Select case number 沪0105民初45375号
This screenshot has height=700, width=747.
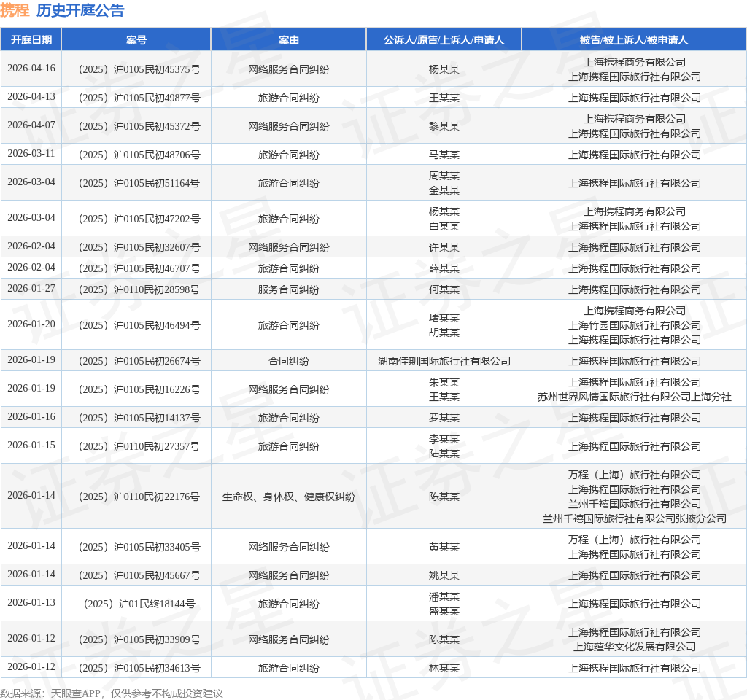pos(139,69)
